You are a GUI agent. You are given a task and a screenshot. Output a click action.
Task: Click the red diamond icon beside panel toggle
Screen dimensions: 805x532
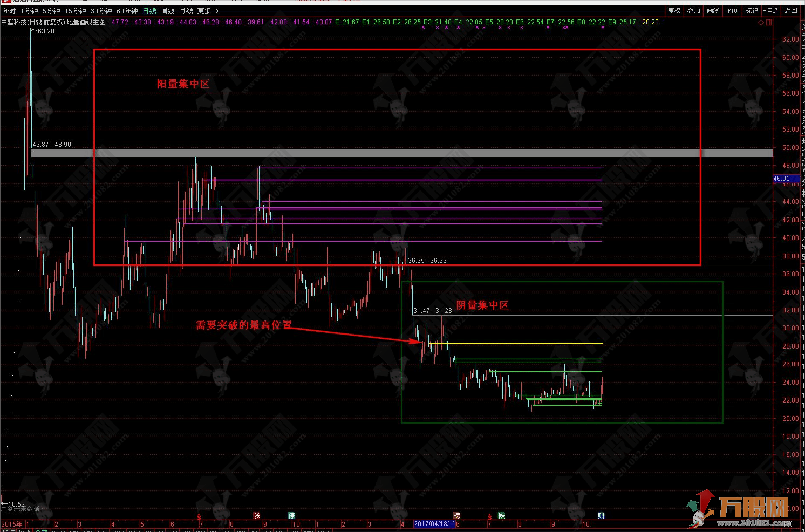coord(761,23)
